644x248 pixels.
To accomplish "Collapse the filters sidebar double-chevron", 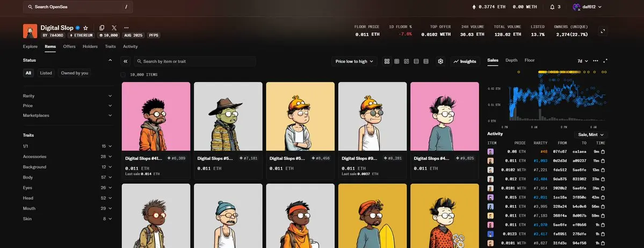I will [x=125, y=61].
